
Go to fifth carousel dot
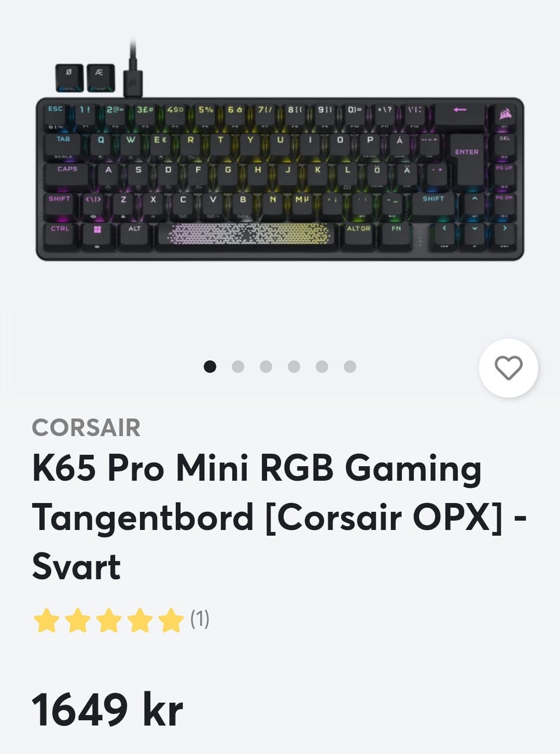pyautogui.click(x=322, y=366)
